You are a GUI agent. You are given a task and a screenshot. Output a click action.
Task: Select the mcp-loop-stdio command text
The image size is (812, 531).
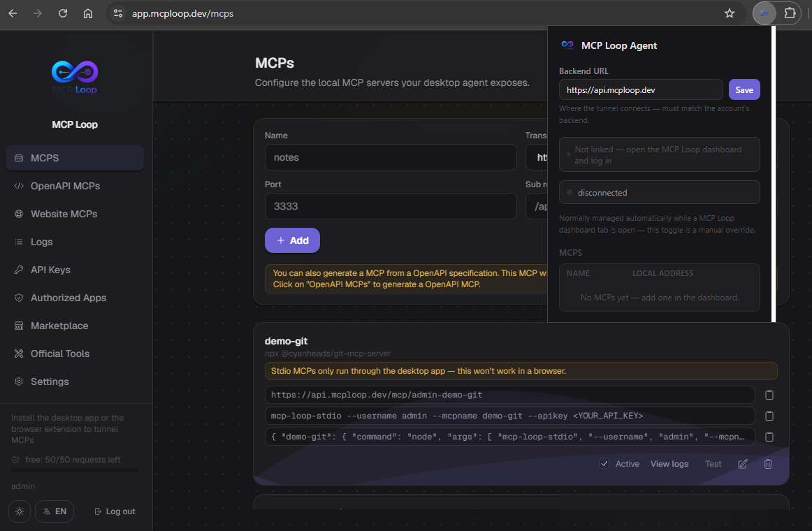tap(457, 416)
